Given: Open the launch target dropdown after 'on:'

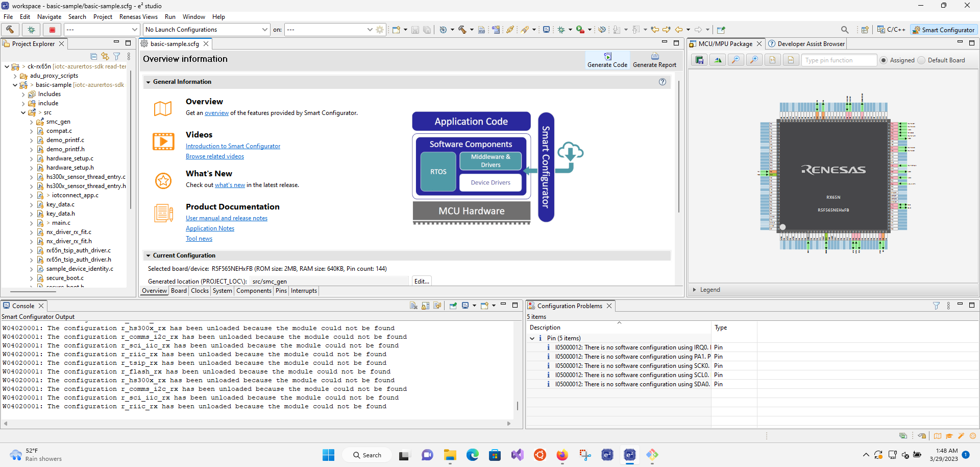Looking at the screenshot, I should [x=329, y=30].
